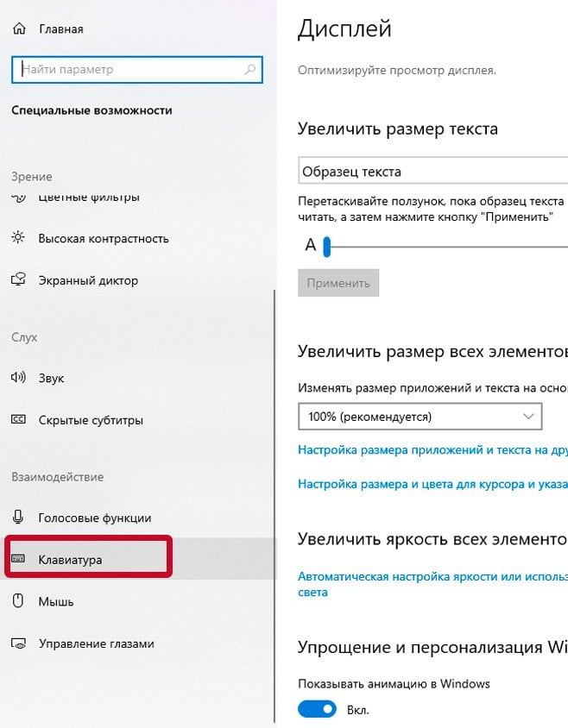
Task: Click the High contrast sun icon
Action: click(x=18, y=238)
